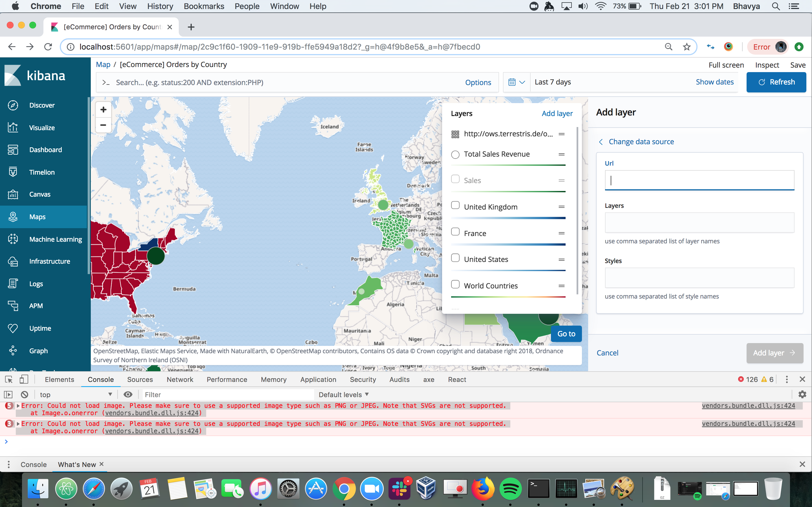Click the Refresh button
The image size is (812, 507).
(776, 82)
